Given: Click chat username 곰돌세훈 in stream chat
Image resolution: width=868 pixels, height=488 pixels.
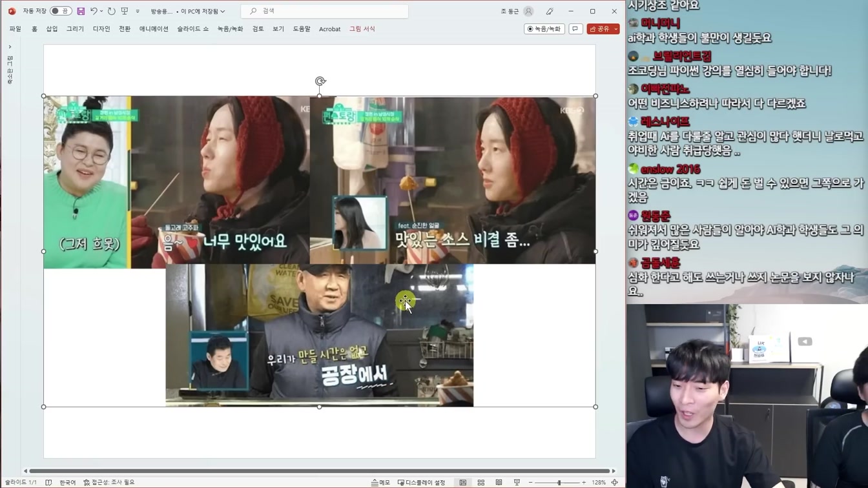Looking at the screenshot, I should (660, 263).
